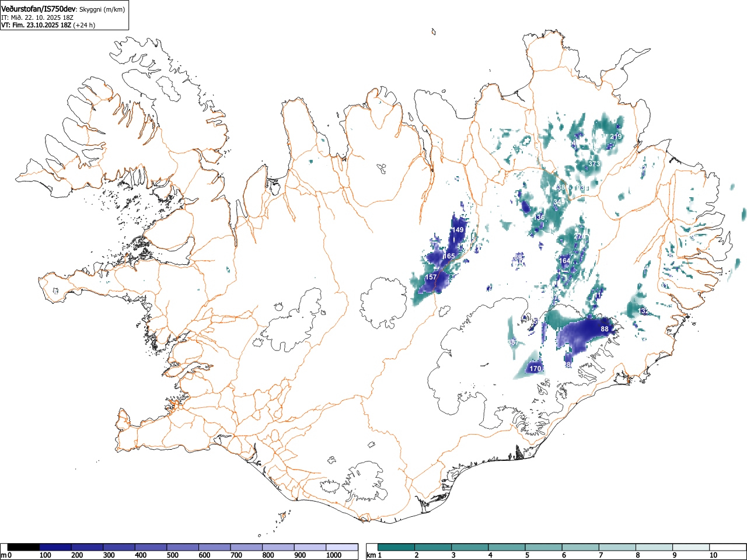Click the 5 tick label on the km legend
Screen dimensions: 747x560
click(527, 555)
